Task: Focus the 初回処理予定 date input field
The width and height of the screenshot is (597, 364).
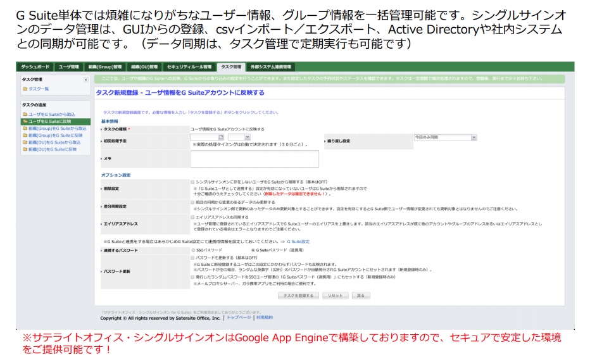Action: (x=204, y=137)
